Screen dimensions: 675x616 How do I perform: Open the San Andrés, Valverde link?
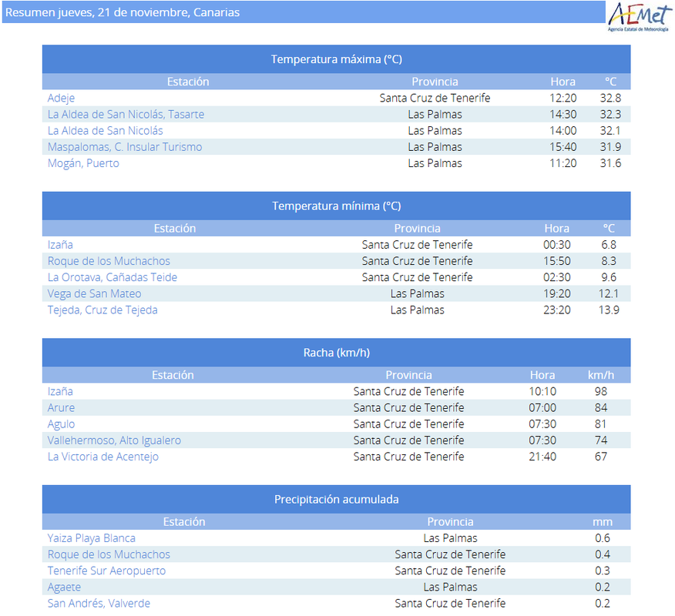99,604
